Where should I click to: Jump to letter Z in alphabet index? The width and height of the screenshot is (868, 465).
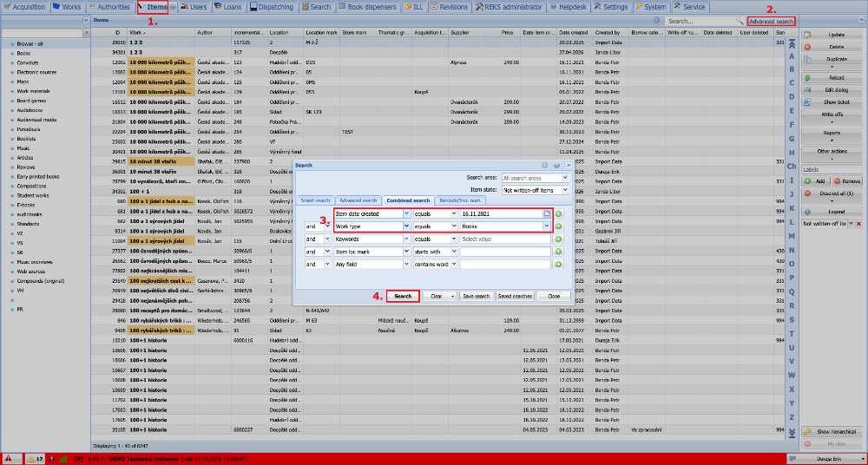click(x=792, y=416)
